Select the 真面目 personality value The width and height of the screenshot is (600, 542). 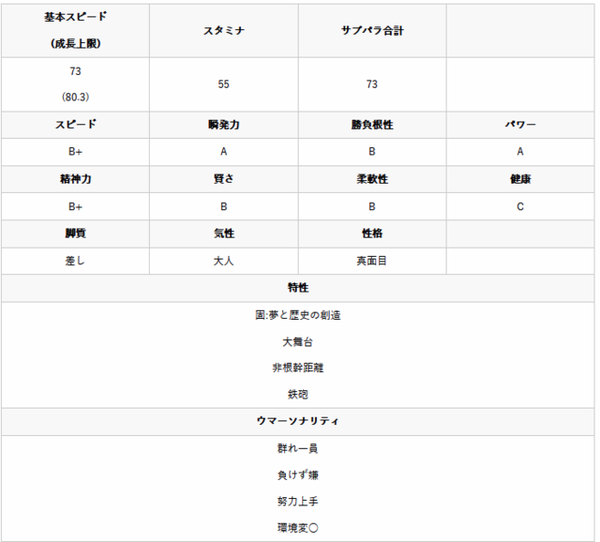[x=372, y=261]
